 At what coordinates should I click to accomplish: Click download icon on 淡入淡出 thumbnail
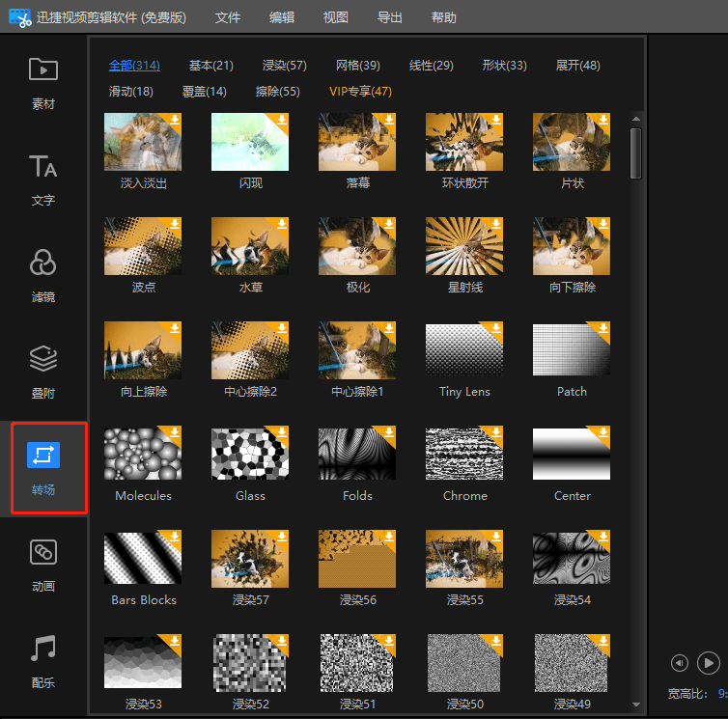[x=175, y=120]
